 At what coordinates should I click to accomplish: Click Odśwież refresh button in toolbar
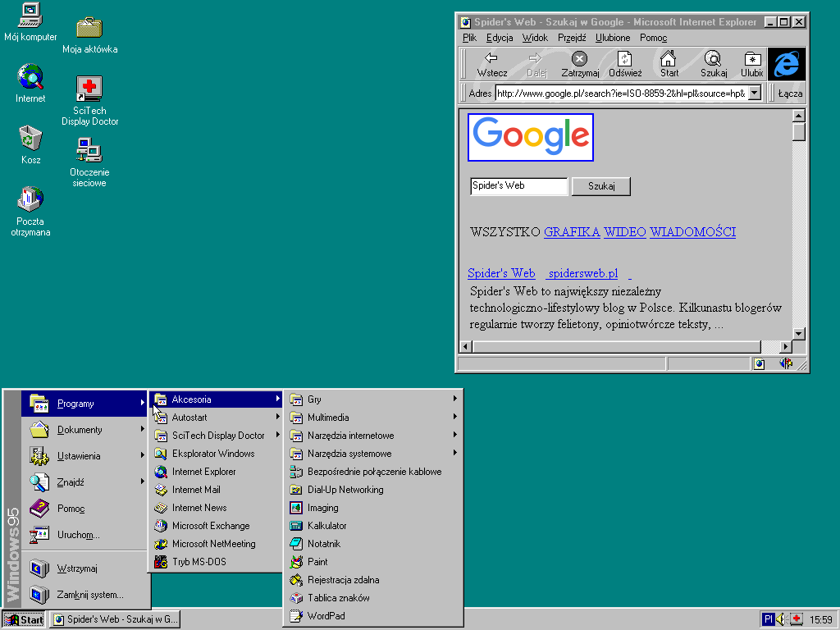pyautogui.click(x=624, y=64)
